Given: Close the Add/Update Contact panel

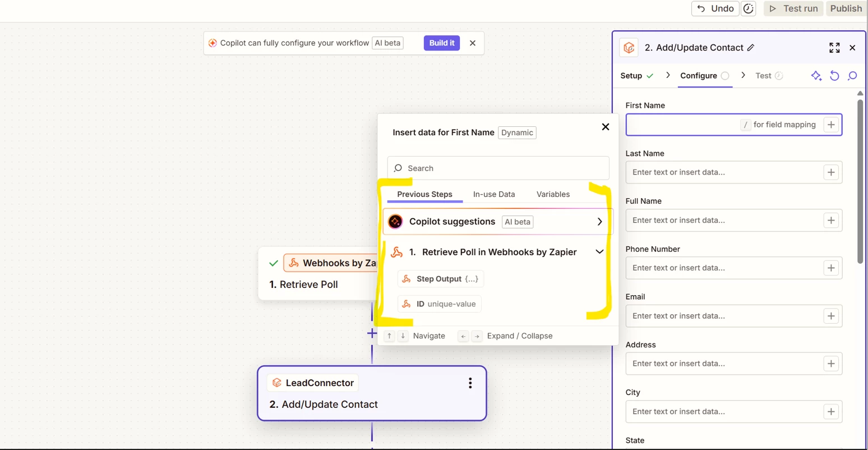Looking at the screenshot, I should 852,48.
